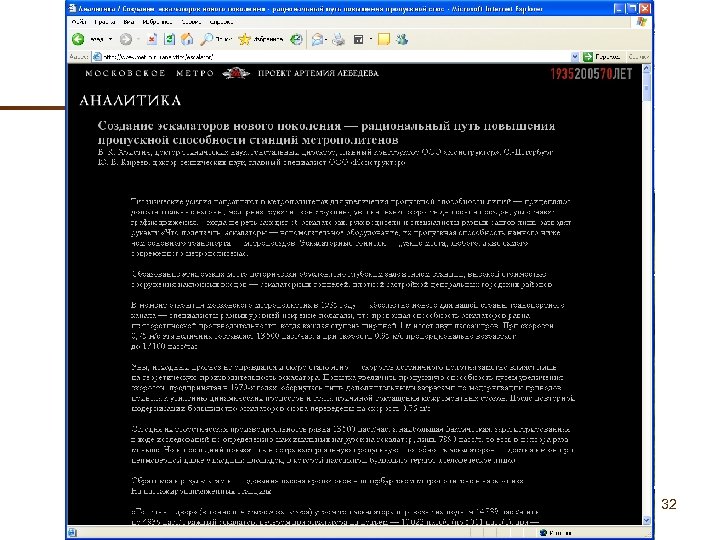
Task: Stop page loading with red X icon
Action: (x=152, y=39)
